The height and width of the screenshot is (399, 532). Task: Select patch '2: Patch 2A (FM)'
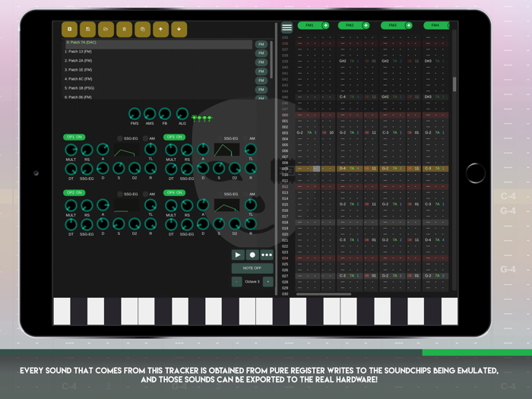158,61
